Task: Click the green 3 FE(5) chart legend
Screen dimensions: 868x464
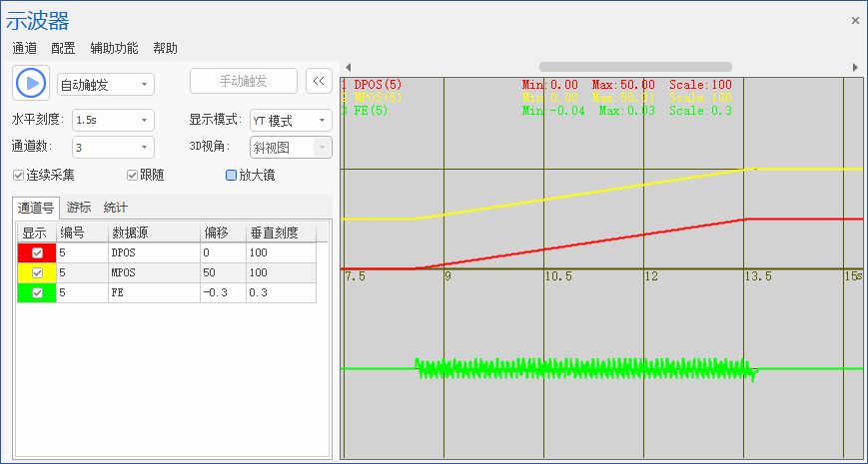Action: click(x=365, y=111)
